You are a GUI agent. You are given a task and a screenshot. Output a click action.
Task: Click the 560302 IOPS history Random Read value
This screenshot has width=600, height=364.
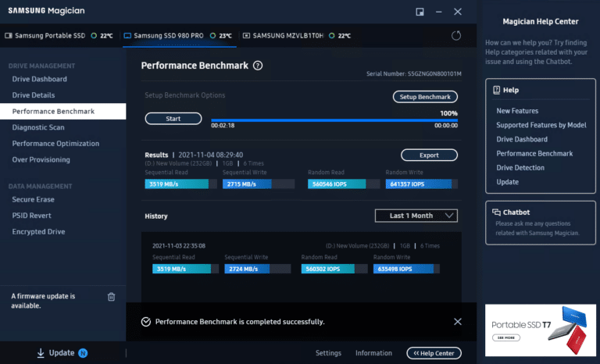[334, 269]
